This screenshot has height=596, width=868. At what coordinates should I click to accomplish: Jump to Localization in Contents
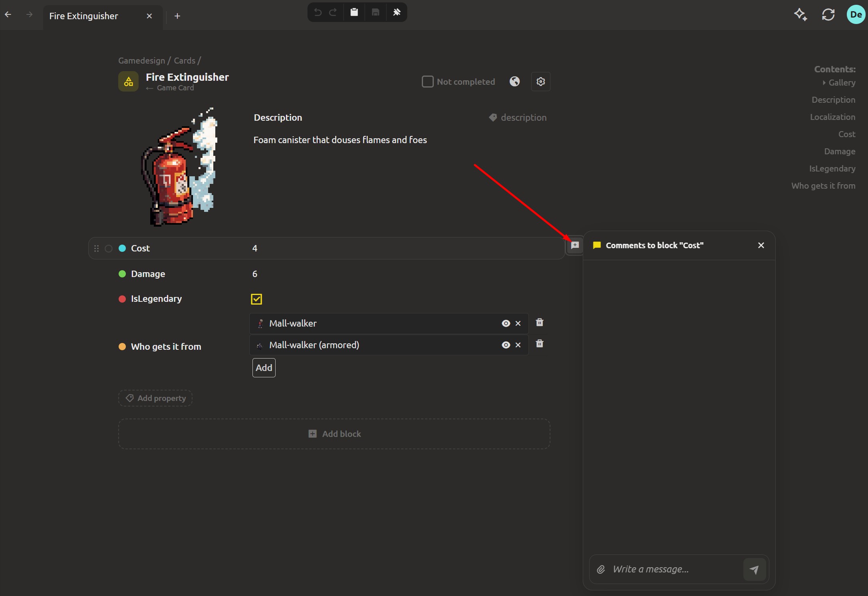[x=833, y=117]
